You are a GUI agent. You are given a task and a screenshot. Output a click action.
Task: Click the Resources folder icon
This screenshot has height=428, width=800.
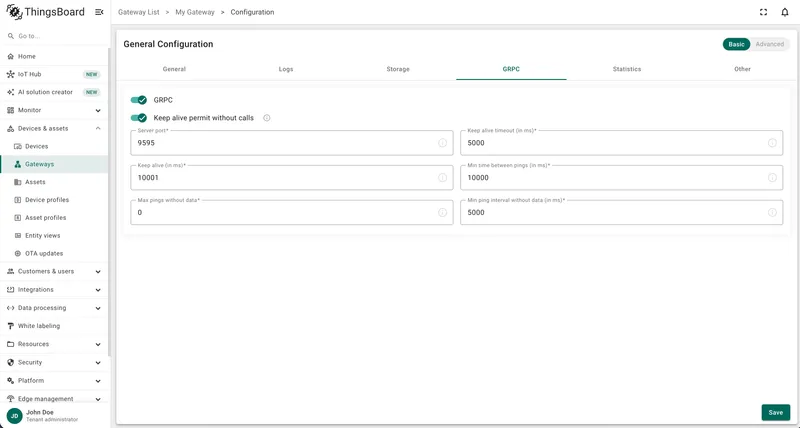click(11, 344)
